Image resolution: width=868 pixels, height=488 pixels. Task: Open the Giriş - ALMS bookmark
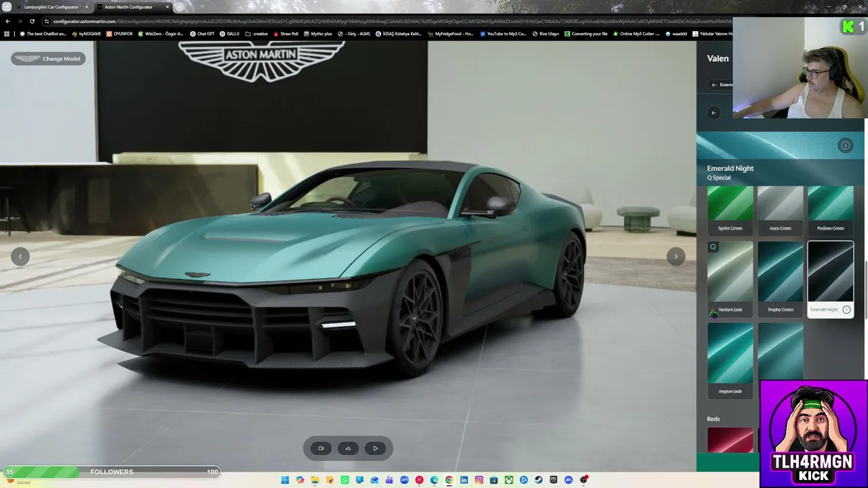click(x=354, y=34)
